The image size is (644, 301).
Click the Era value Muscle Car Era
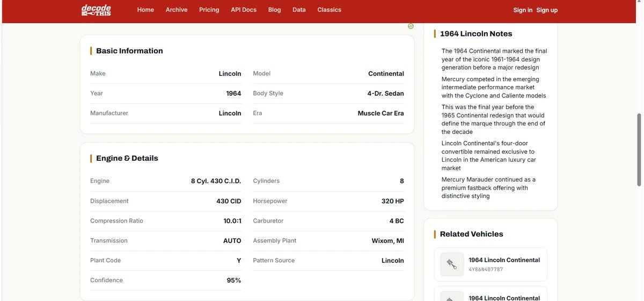(x=380, y=113)
